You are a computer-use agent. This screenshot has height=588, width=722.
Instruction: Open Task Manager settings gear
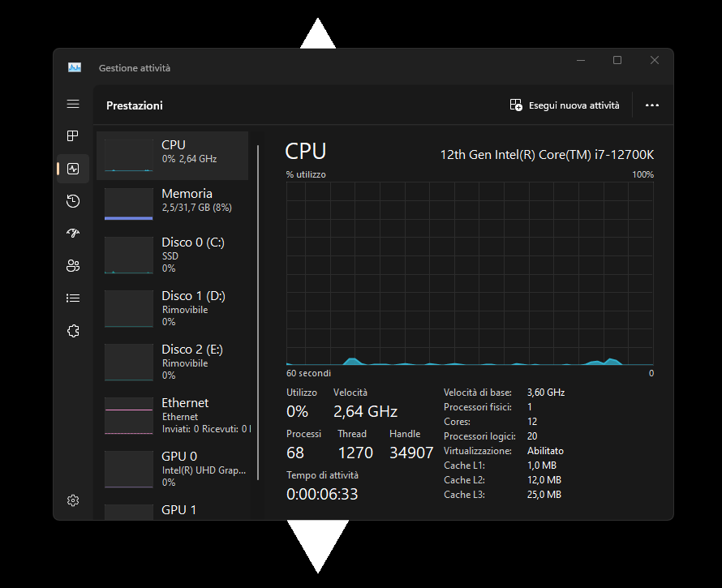73,500
